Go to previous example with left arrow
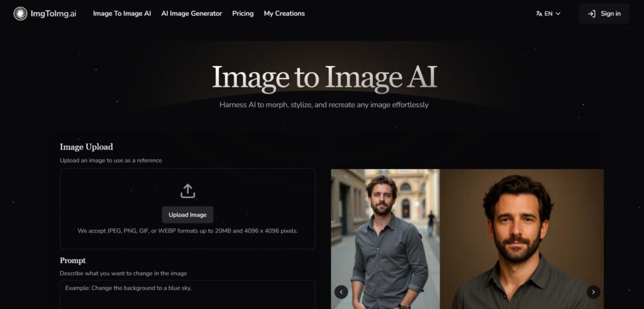The width and height of the screenshot is (644, 309). point(341,291)
